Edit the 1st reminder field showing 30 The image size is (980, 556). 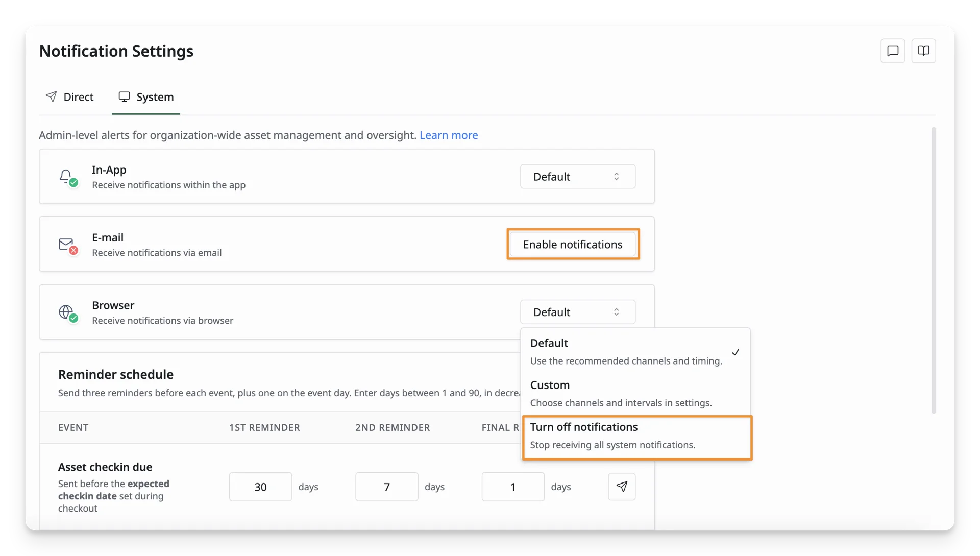point(260,487)
